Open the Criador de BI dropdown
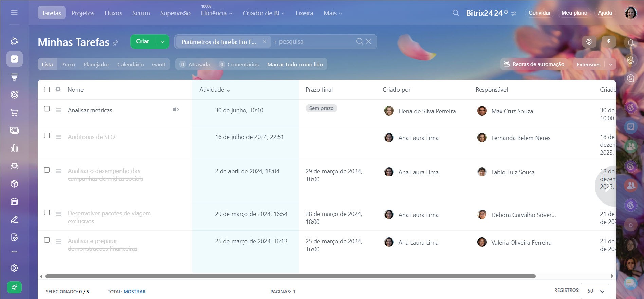 264,13
